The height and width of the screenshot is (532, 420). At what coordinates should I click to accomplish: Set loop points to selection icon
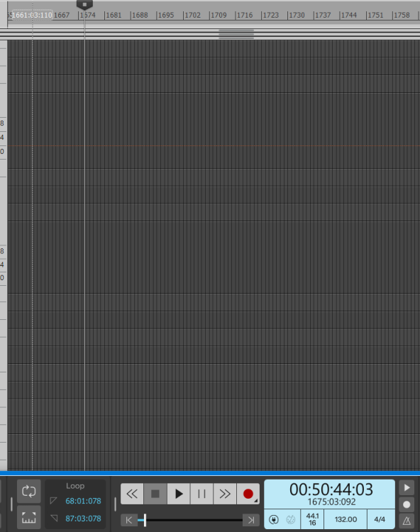[x=29, y=517]
